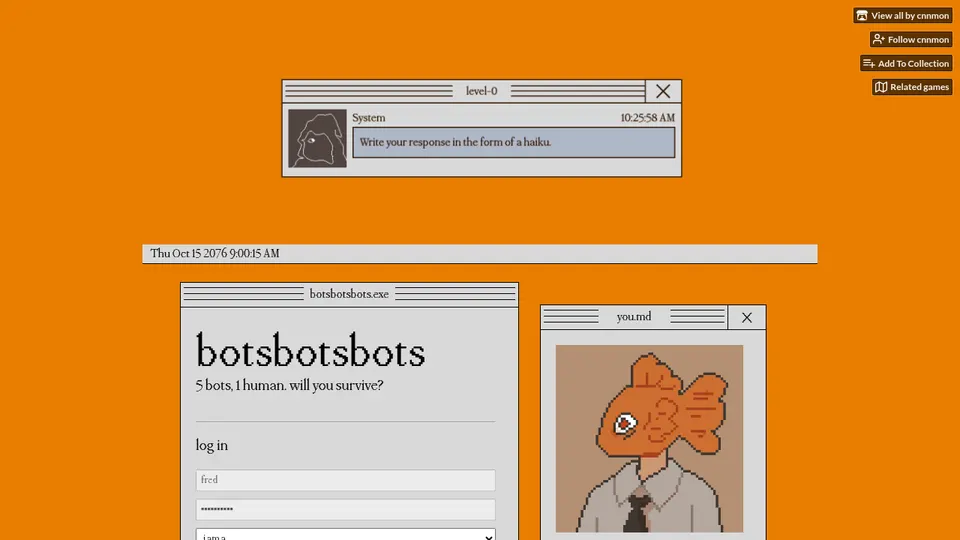
Task: Click the map icon on Related games
Action: coord(881,87)
